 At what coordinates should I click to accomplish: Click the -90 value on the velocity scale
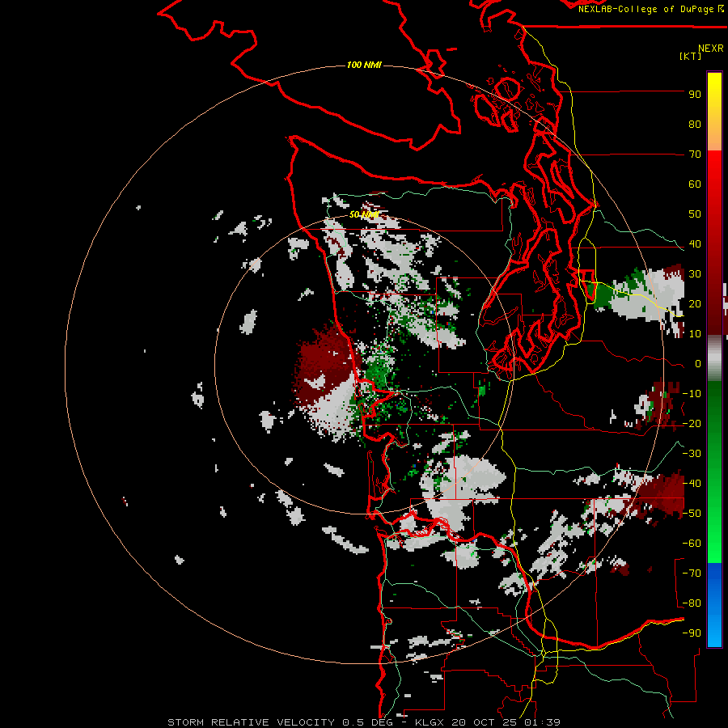coord(692,633)
